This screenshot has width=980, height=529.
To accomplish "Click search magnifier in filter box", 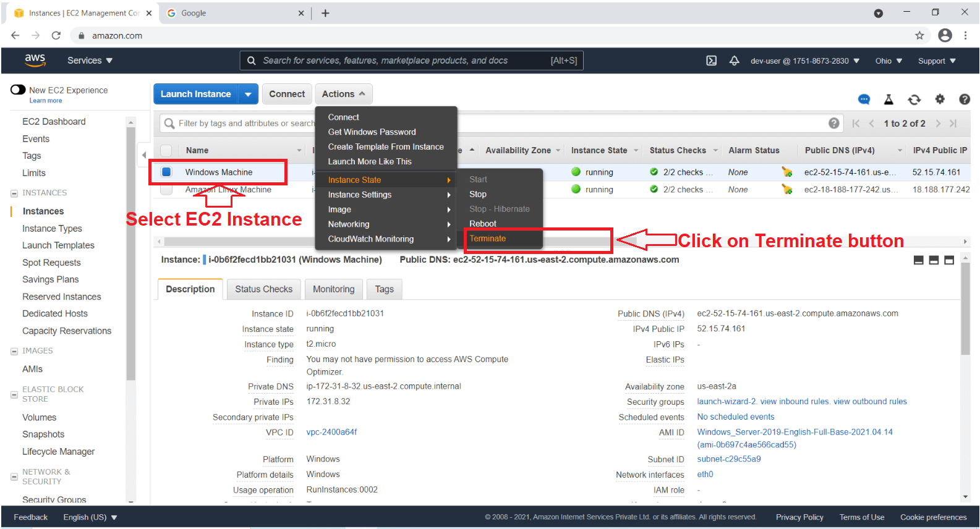I will click(169, 124).
